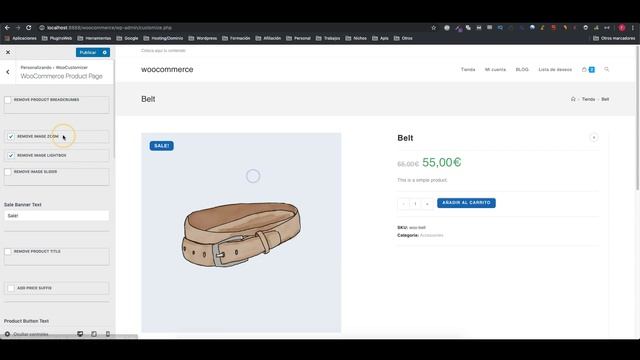Click the Publicar button
The height and width of the screenshot is (360, 640).
(88, 52)
